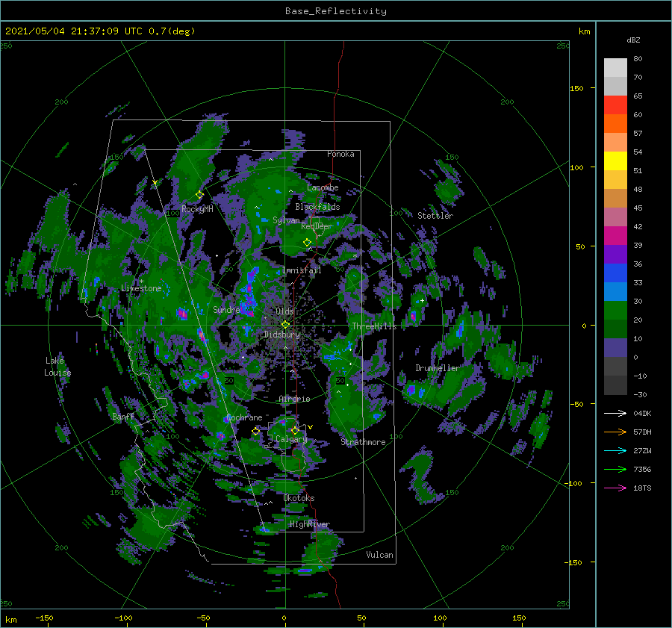Click the Okotoks city label
672x628 pixels.
299,498
